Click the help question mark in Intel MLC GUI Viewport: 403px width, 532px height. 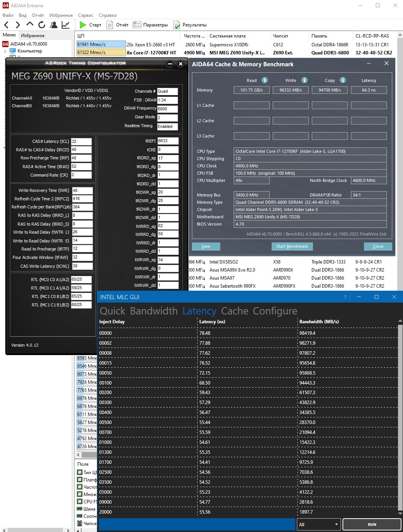coord(345,297)
